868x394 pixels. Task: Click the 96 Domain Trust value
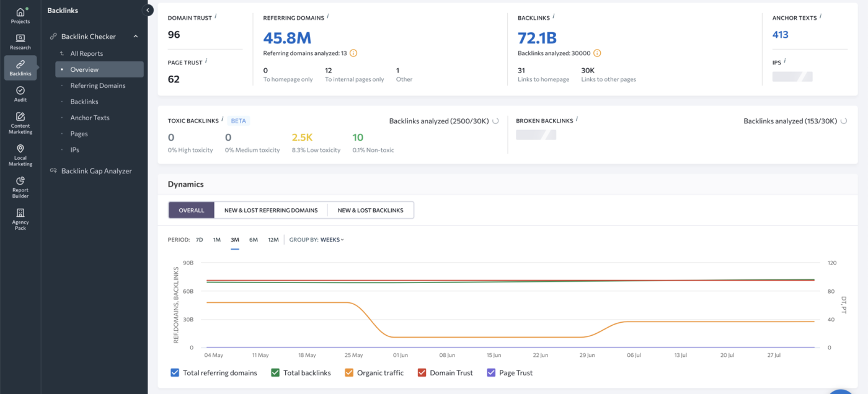(174, 35)
